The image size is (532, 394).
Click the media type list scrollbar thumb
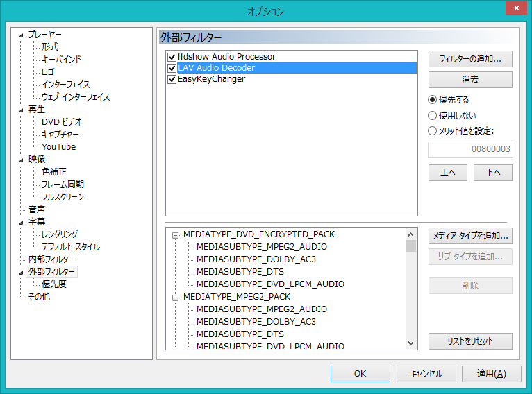(411, 246)
